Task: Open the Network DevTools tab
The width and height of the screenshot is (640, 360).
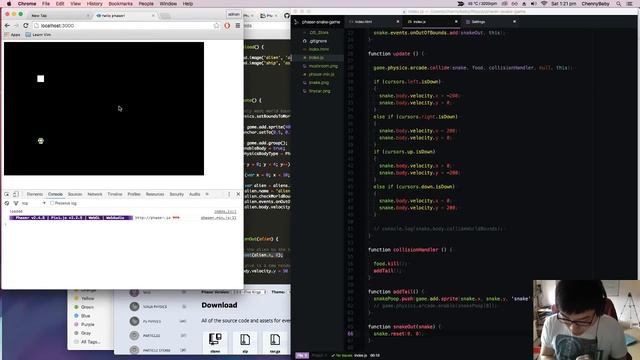Action: coord(95,194)
